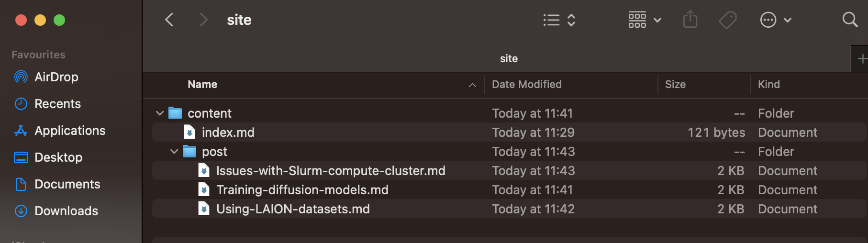Click the Edit Tags icon
The width and height of the screenshot is (868, 243).
[x=728, y=20]
